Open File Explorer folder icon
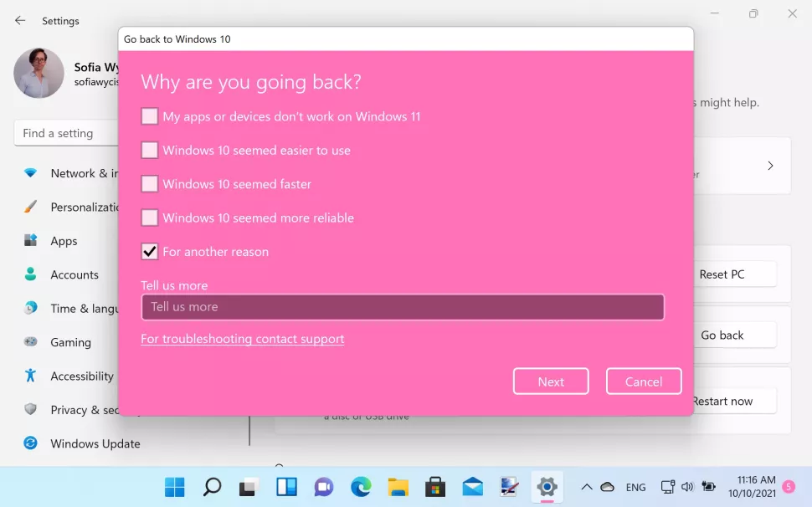Image resolution: width=812 pixels, height=507 pixels. click(398, 487)
